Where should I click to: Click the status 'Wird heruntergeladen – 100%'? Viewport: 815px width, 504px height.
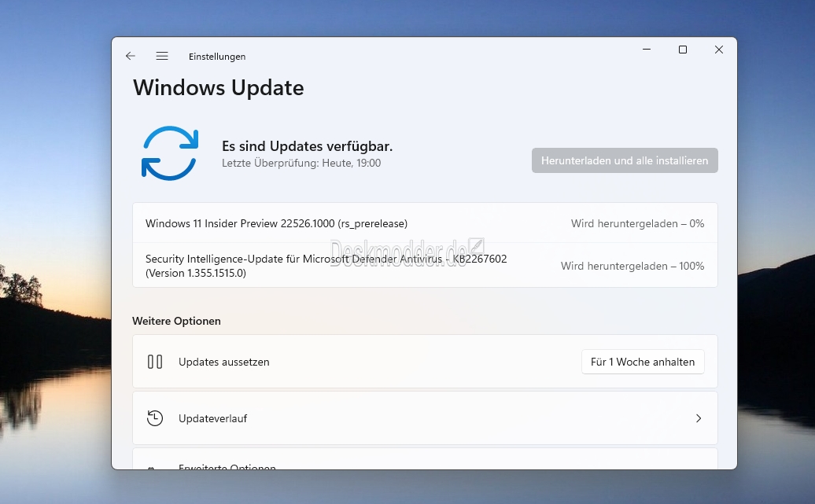(632, 266)
